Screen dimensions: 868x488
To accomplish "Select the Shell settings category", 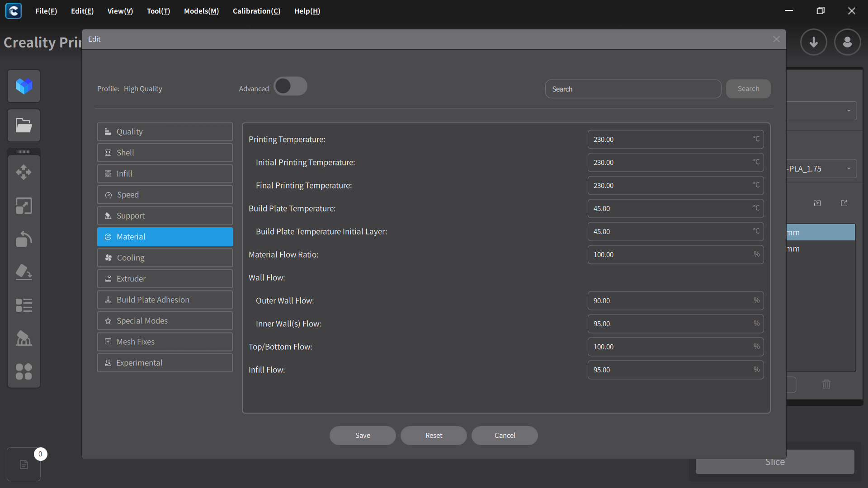I will (x=165, y=153).
